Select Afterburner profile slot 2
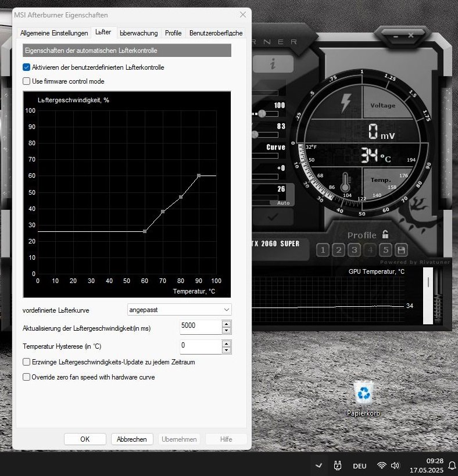 [338, 250]
